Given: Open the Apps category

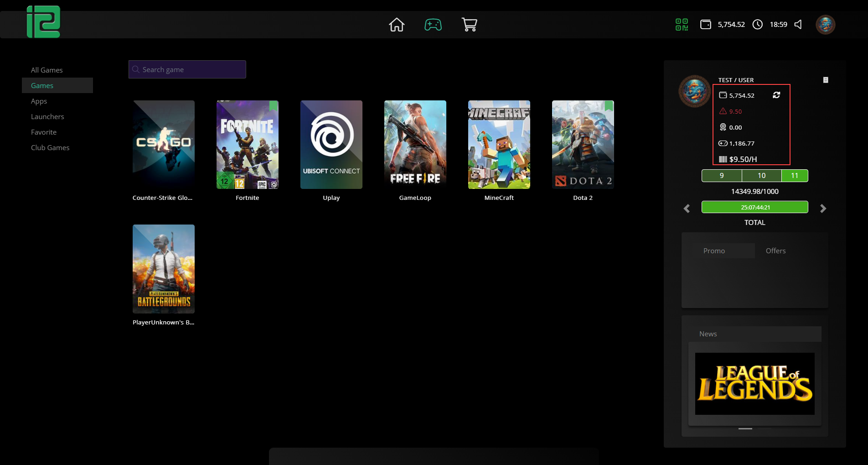Looking at the screenshot, I should [x=39, y=101].
